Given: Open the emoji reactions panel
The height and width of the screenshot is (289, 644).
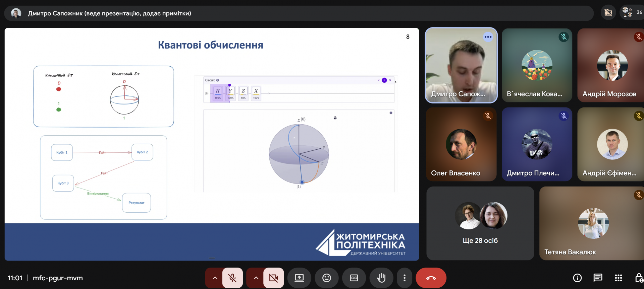Looking at the screenshot, I should (x=327, y=278).
